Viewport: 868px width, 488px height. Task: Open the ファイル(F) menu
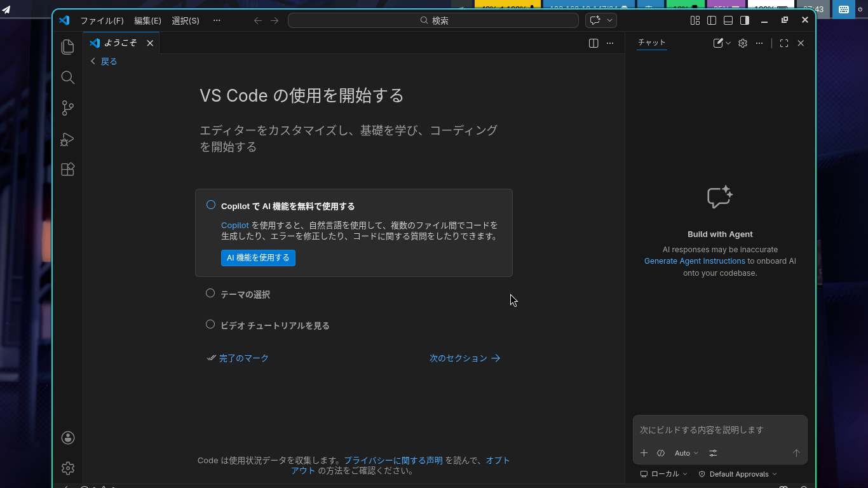[102, 20]
